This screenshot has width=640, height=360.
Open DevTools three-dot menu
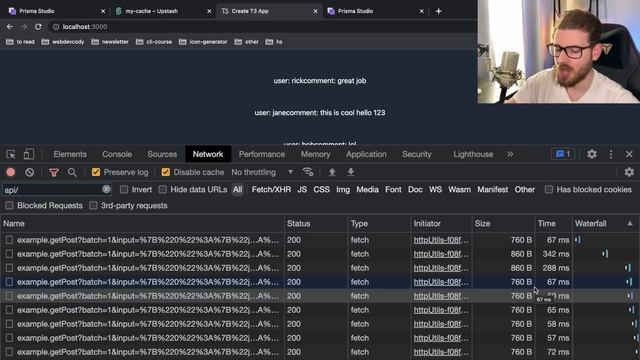pyautogui.click(x=611, y=154)
